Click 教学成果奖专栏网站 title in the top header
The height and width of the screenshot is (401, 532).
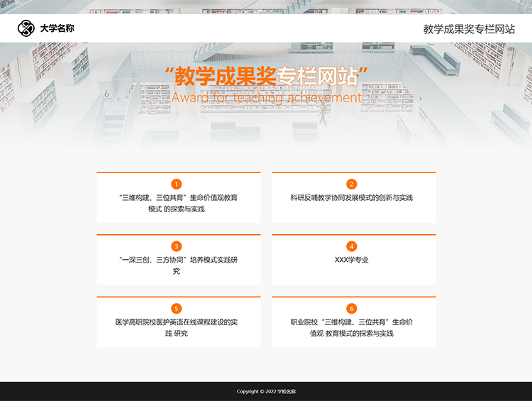coord(469,29)
